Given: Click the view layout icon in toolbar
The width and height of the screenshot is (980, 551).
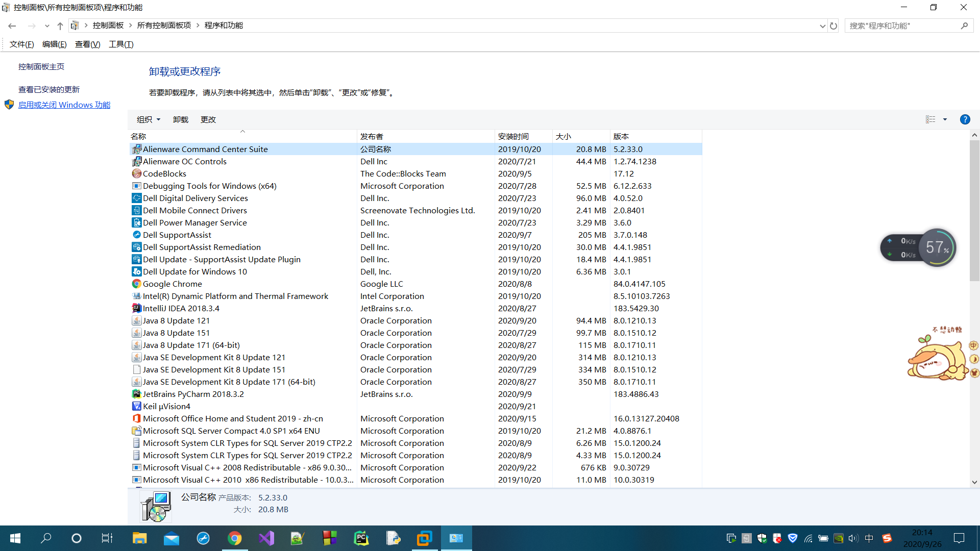Looking at the screenshot, I should click(x=930, y=119).
